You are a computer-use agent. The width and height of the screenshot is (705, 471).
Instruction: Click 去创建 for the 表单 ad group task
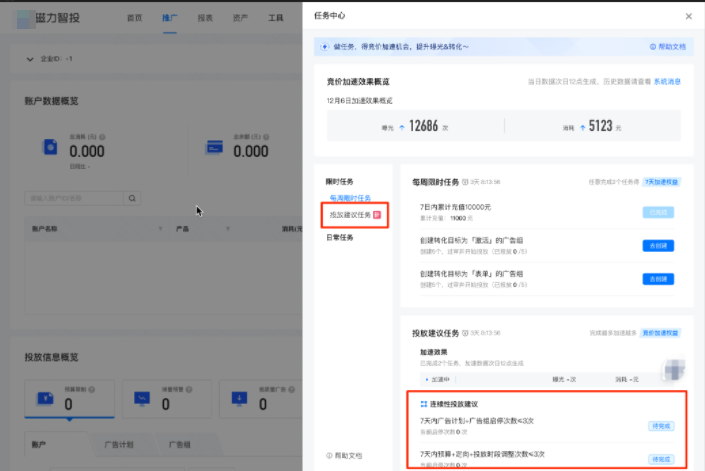point(658,279)
